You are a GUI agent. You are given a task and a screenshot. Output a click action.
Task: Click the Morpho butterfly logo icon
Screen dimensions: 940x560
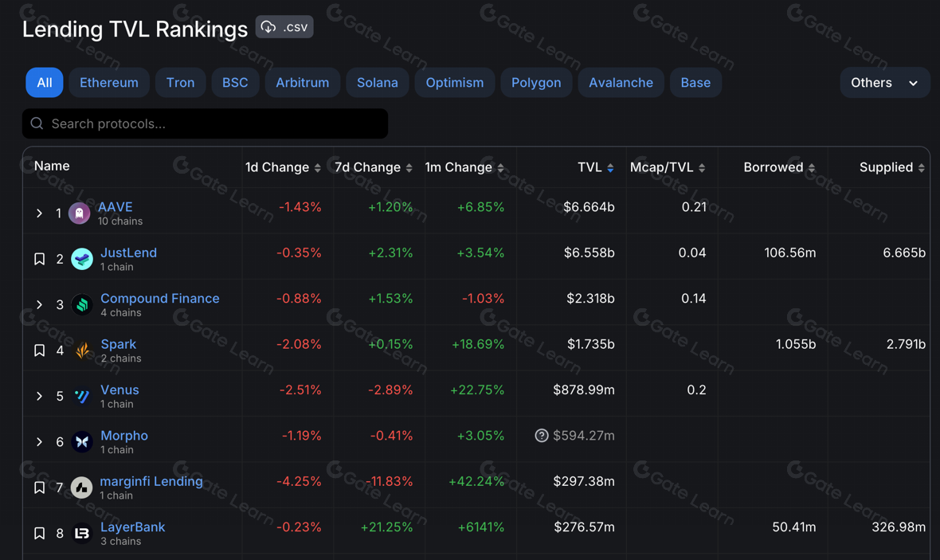tap(82, 442)
